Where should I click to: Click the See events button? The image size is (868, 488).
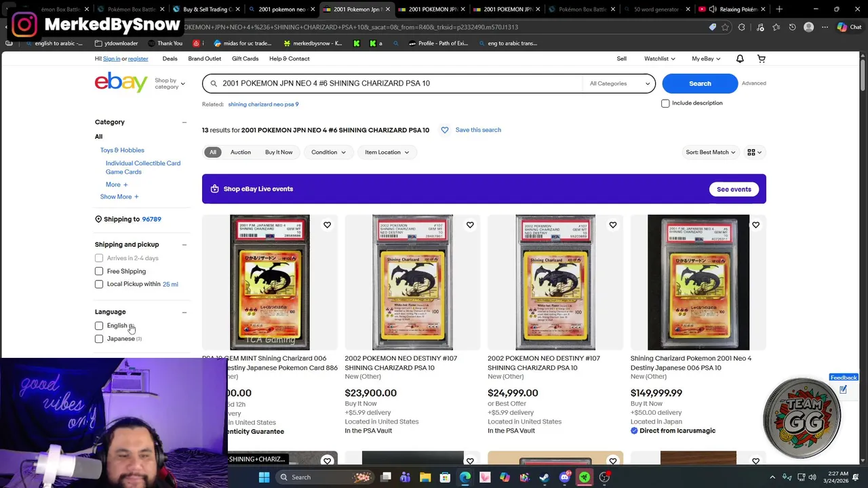(x=734, y=189)
